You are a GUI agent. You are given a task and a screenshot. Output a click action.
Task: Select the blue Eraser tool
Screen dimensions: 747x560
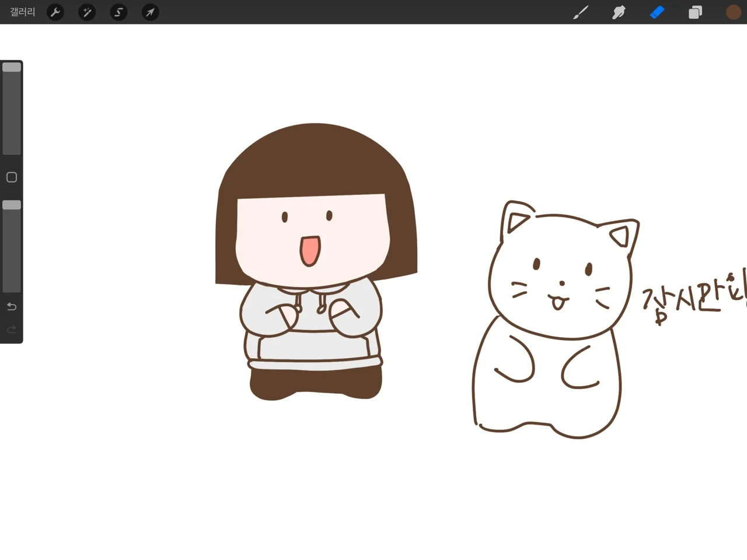657,12
